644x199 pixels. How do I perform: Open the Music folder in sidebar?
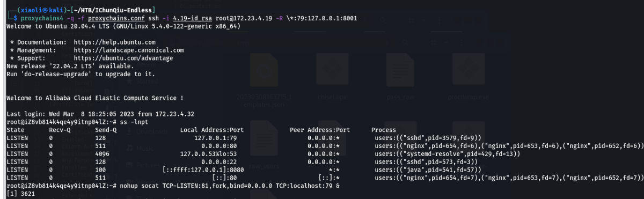coord(142,148)
